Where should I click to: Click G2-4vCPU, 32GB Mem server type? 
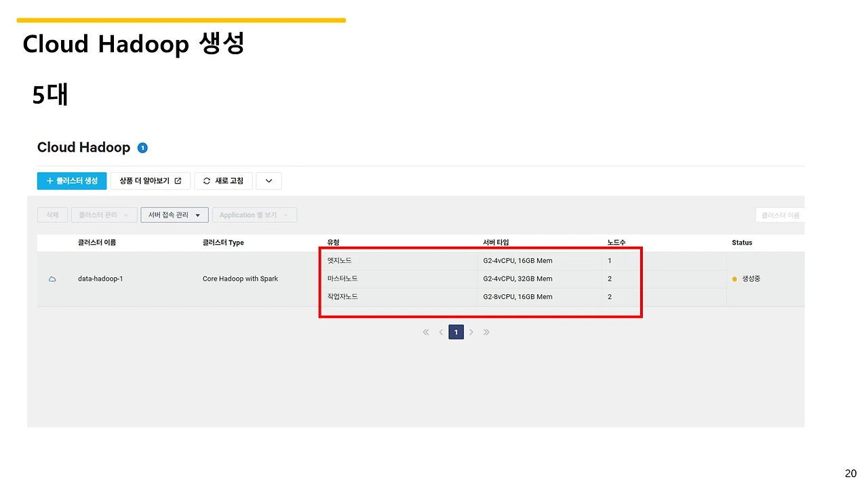point(517,279)
